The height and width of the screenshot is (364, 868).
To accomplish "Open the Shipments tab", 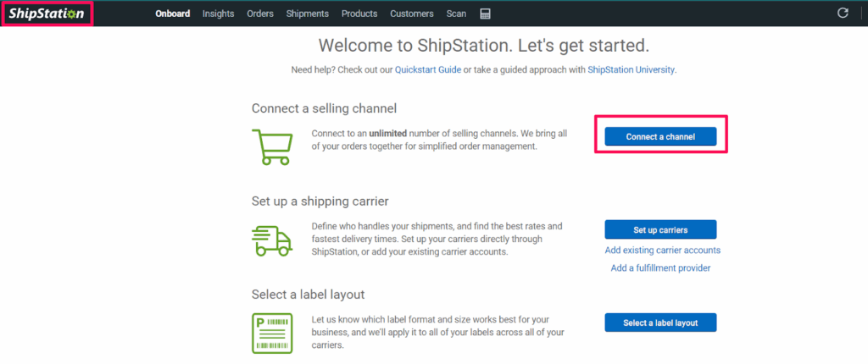I will tap(308, 14).
